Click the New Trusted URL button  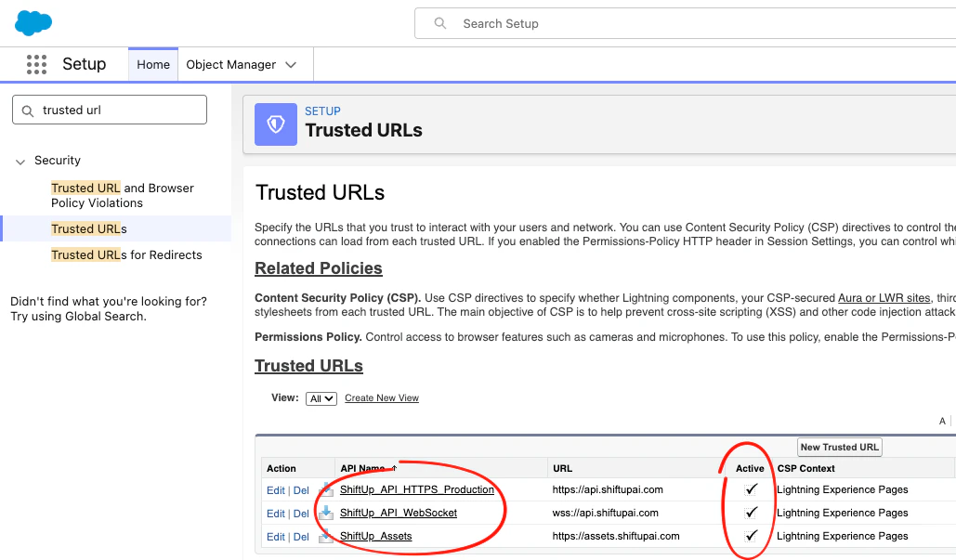coord(839,447)
